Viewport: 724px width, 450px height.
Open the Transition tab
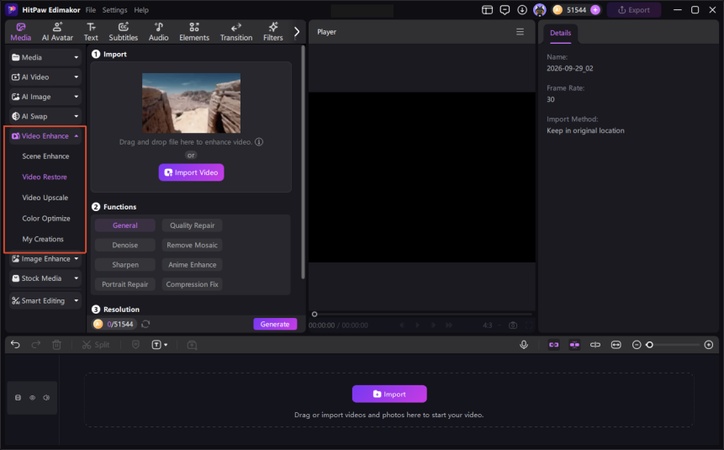[236, 32]
